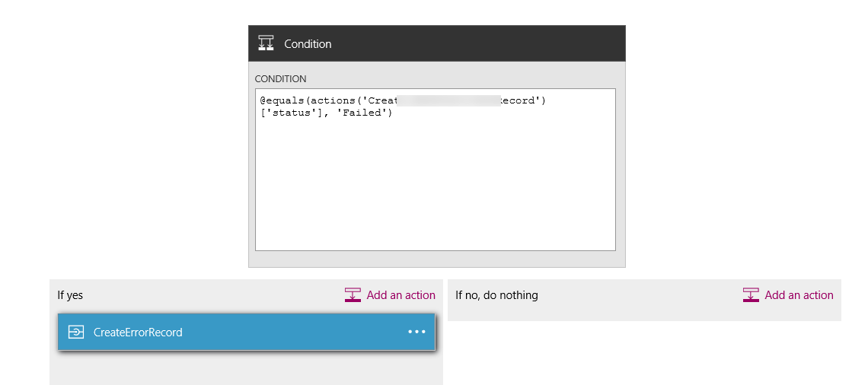Click the ['status'] text in the expression
This screenshot has width=868, height=385.
tap(289, 113)
